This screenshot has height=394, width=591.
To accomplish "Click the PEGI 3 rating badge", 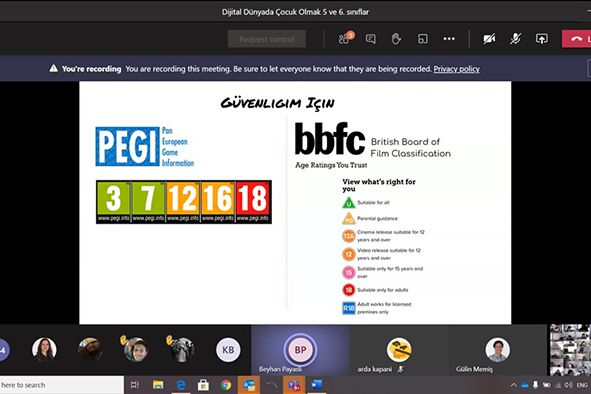I will pyautogui.click(x=113, y=202).
